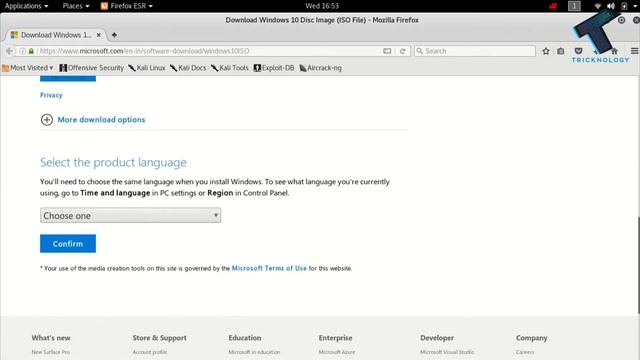
Task: Click the Education footer heading
Action: click(x=245, y=338)
